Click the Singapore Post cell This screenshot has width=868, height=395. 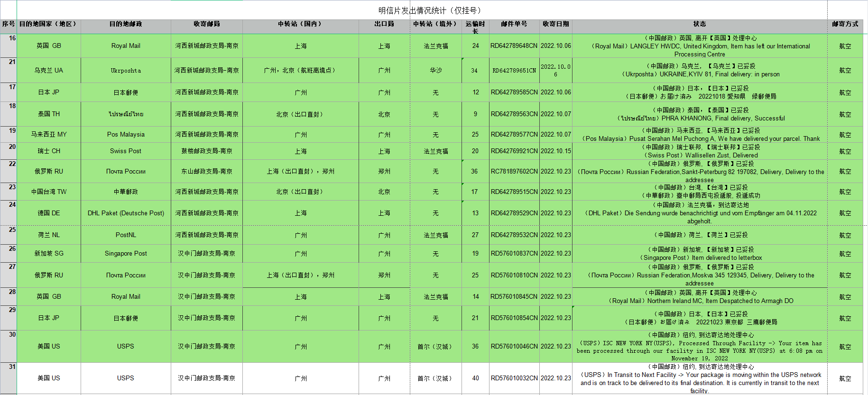[126, 253]
